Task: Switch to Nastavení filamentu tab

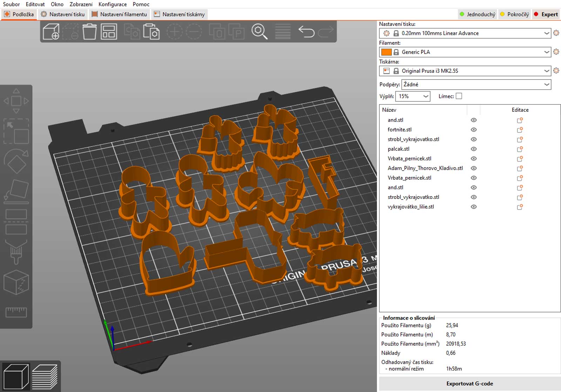Action: (120, 14)
